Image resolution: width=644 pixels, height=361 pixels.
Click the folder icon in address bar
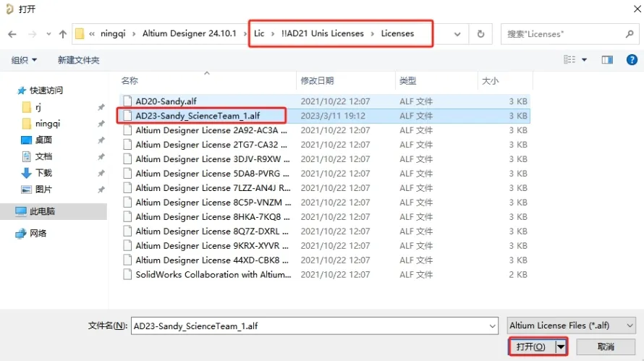click(80, 34)
